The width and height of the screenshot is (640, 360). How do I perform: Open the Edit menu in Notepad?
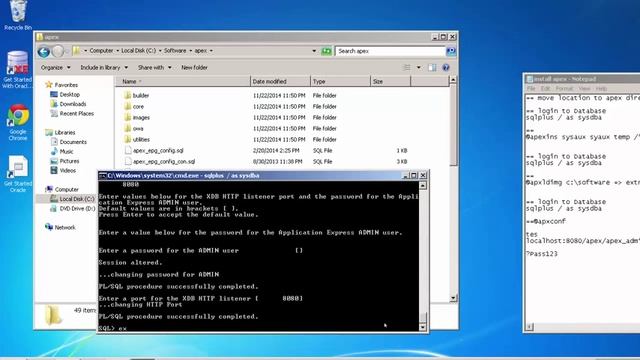tap(545, 89)
